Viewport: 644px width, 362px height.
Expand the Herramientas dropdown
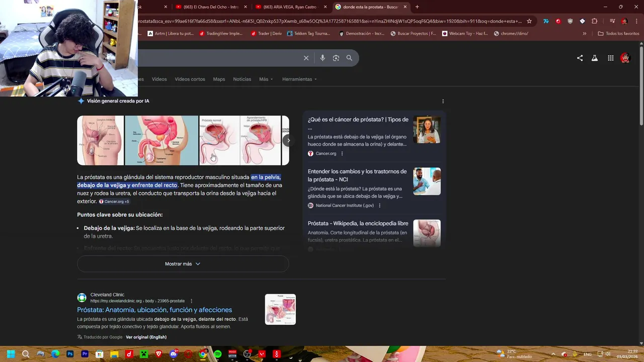tap(300, 79)
